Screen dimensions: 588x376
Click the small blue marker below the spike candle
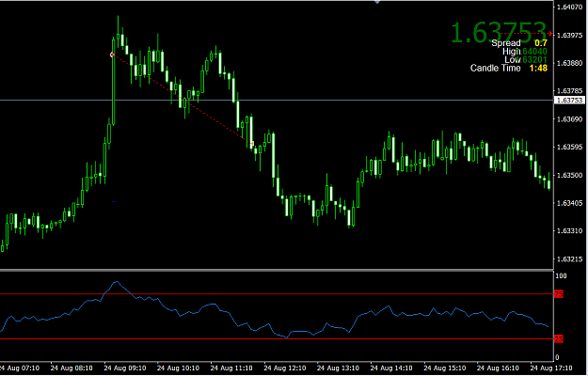click(114, 201)
